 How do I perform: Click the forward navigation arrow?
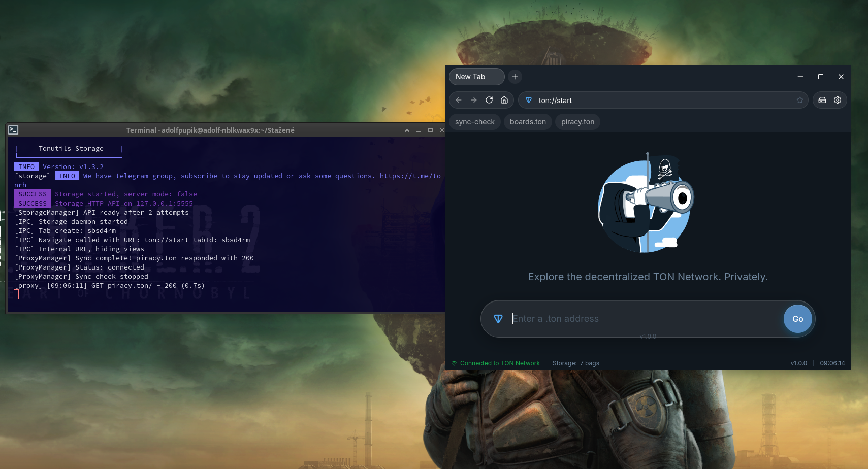pyautogui.click(x=474, y=100)
